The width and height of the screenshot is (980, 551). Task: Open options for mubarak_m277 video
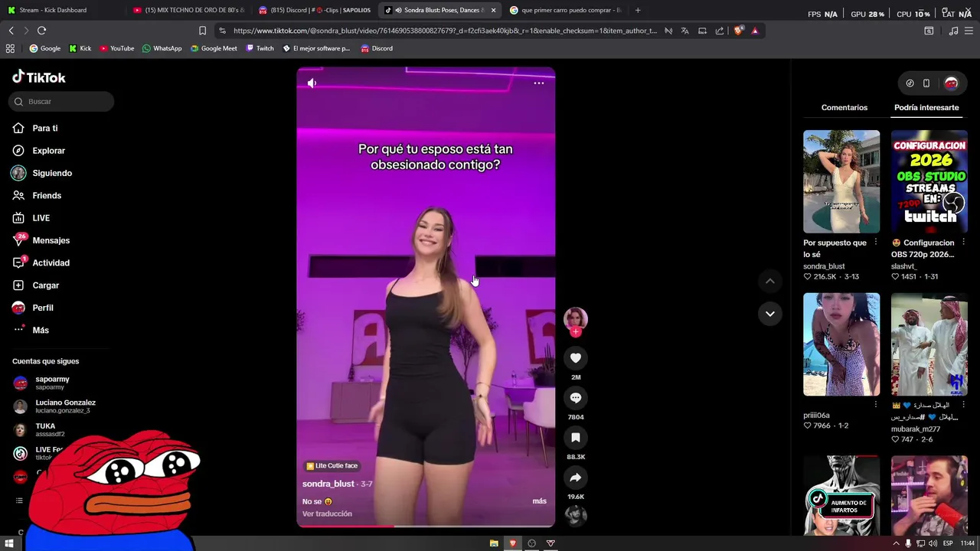click(963, 405)
